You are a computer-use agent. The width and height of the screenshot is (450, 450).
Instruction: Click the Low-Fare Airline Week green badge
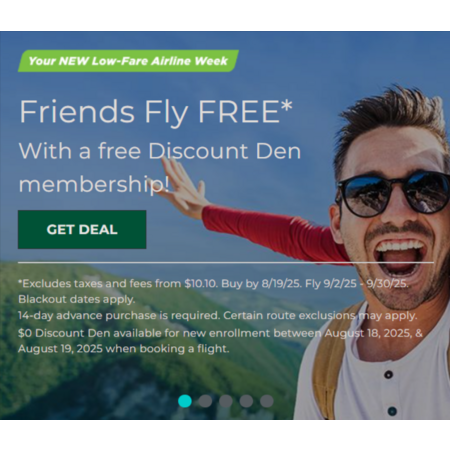tap(128, 61)
